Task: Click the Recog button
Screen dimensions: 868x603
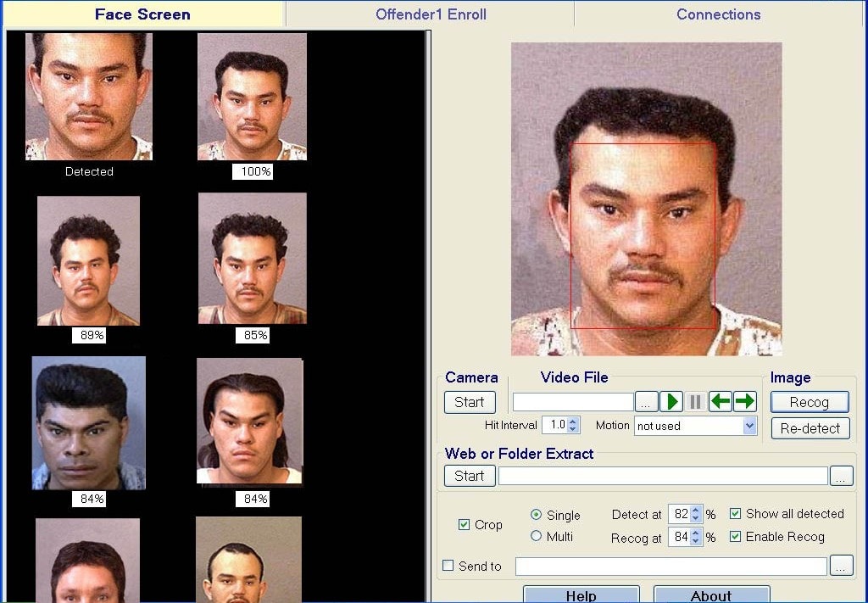Action: 810,402
